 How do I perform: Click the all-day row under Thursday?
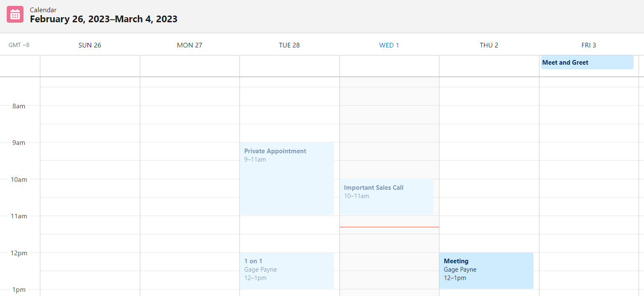[489, 66]
